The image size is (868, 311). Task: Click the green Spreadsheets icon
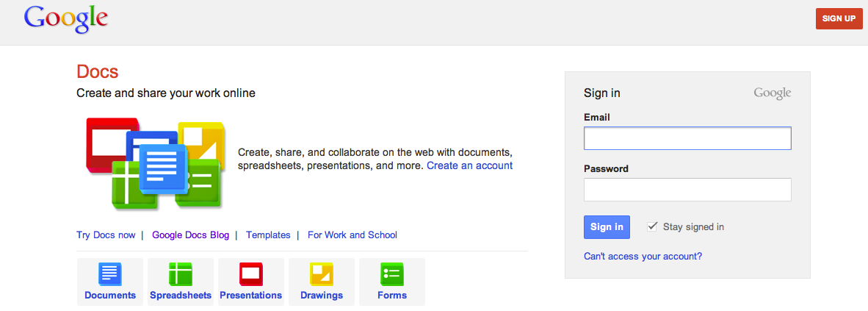181,274
